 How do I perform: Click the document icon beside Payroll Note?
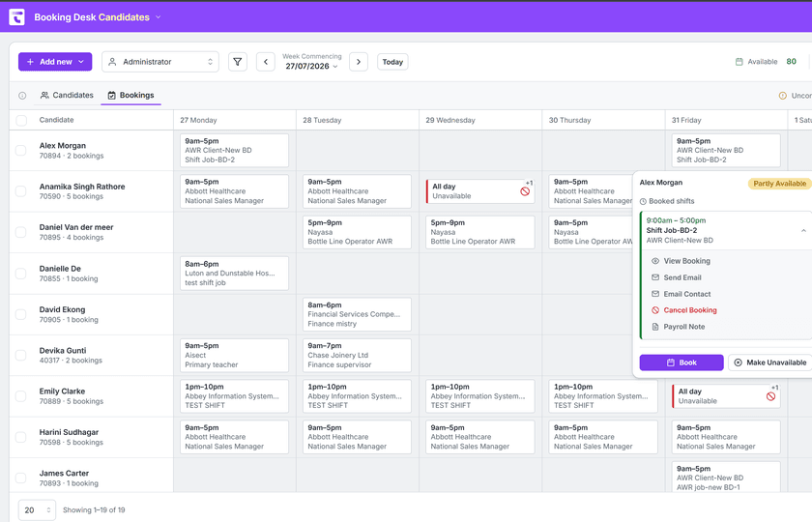pyautogui.click(x=655, y=327)
